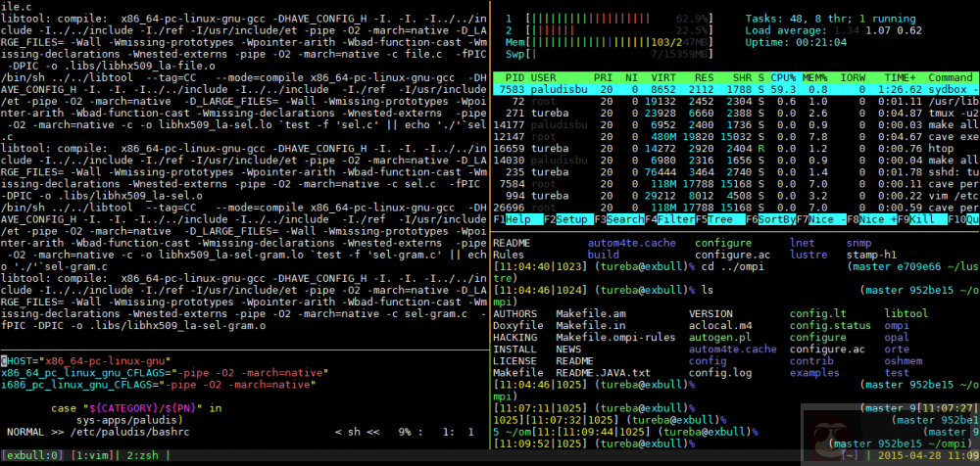
Task: Click the config.log file name
Action: click(x=720, y=373)
